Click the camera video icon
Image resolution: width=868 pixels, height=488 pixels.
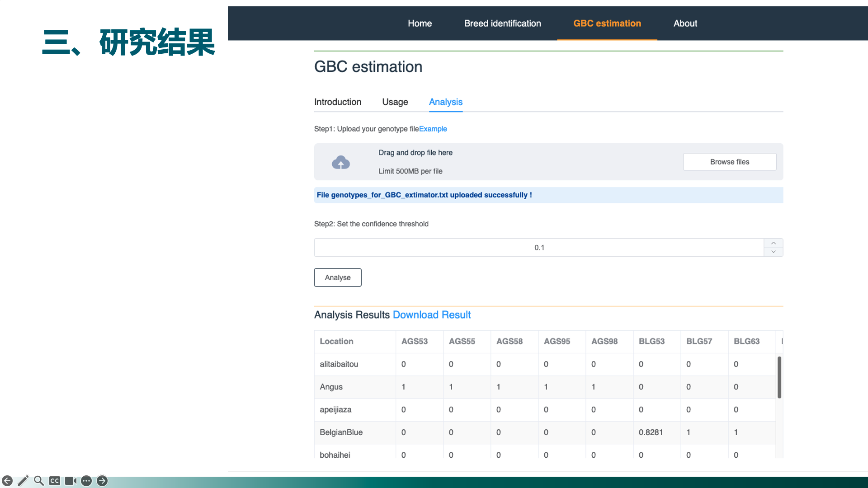[x=71, y=481]
